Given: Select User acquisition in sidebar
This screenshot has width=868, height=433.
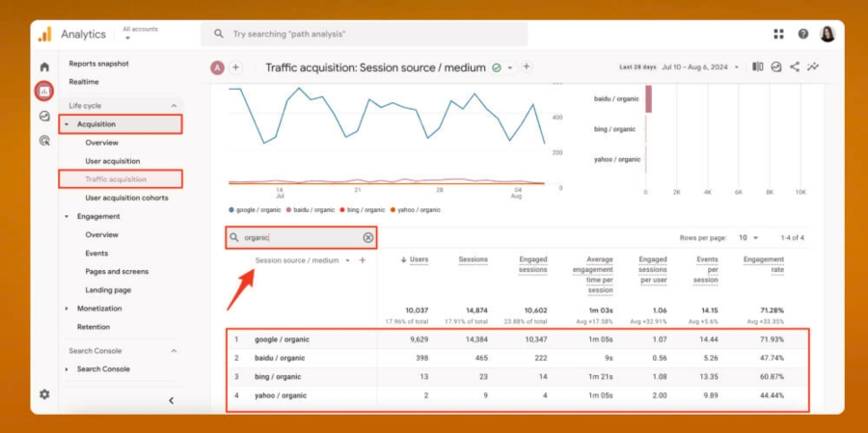Looking at the screenshot, I should 112,161.
